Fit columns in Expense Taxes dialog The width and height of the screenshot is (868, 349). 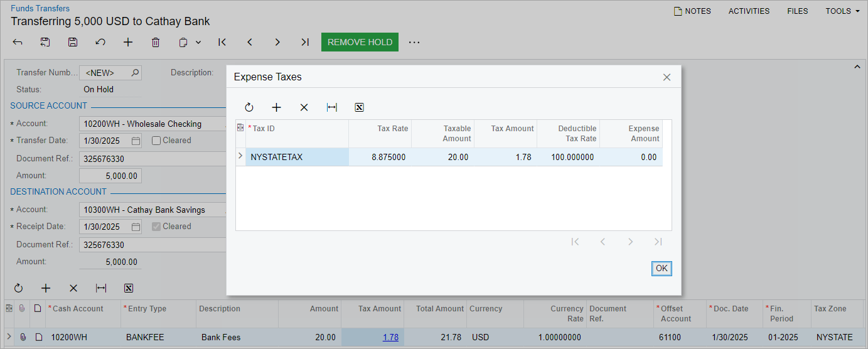(x=332, y=107)
